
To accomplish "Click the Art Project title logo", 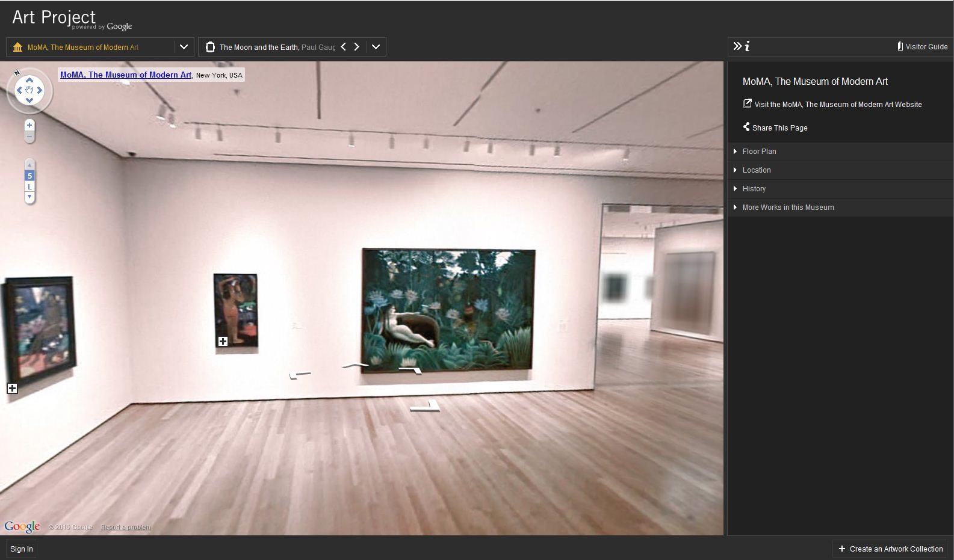I will pos(72,19).
